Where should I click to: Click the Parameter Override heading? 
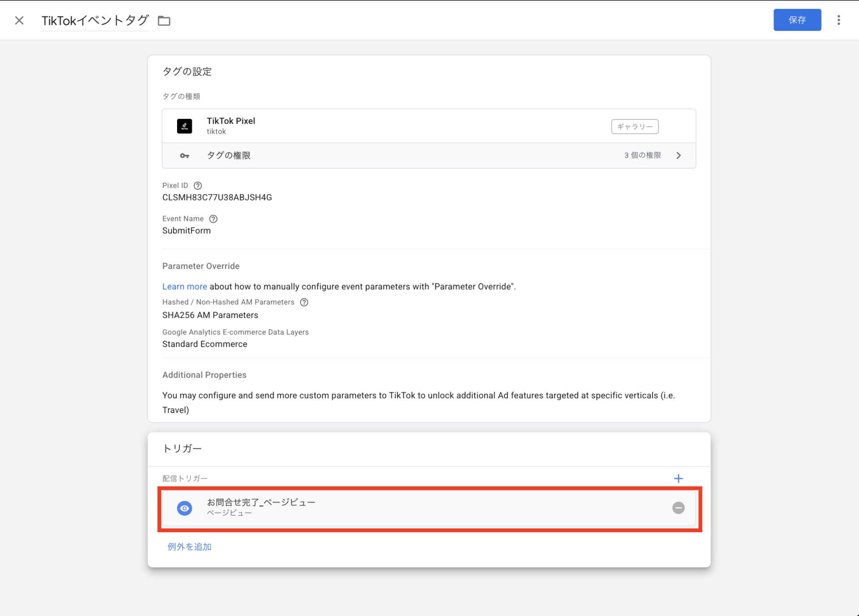[x=201, y=266]
